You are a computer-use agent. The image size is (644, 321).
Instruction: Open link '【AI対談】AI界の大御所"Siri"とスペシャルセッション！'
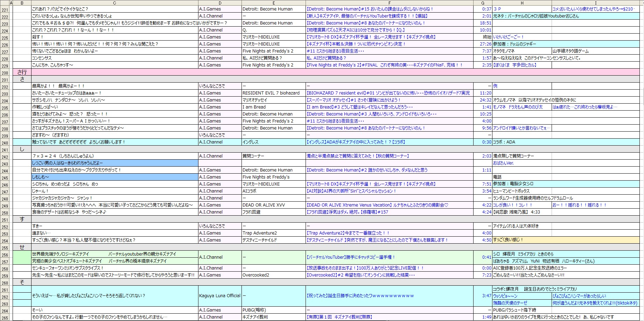pos(351,191)
